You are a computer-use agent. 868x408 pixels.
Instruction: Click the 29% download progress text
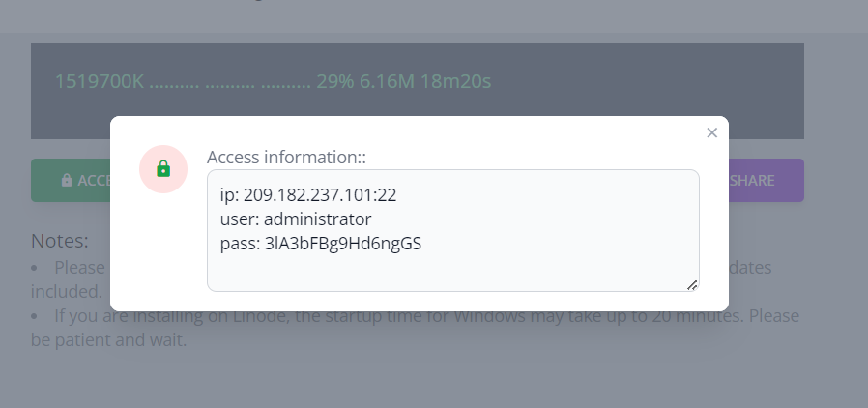pyautogui.click(x=334, y=81)
